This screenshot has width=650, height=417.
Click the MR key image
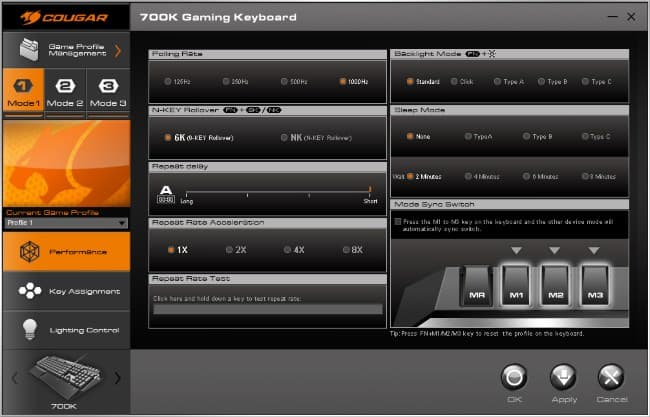coord(477,286)
